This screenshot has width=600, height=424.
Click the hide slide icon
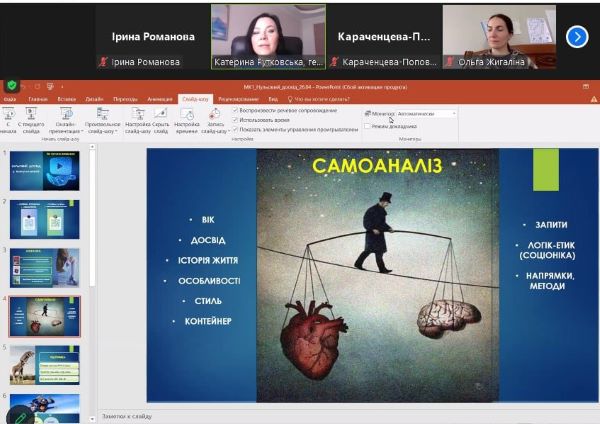tap(161, 116)
